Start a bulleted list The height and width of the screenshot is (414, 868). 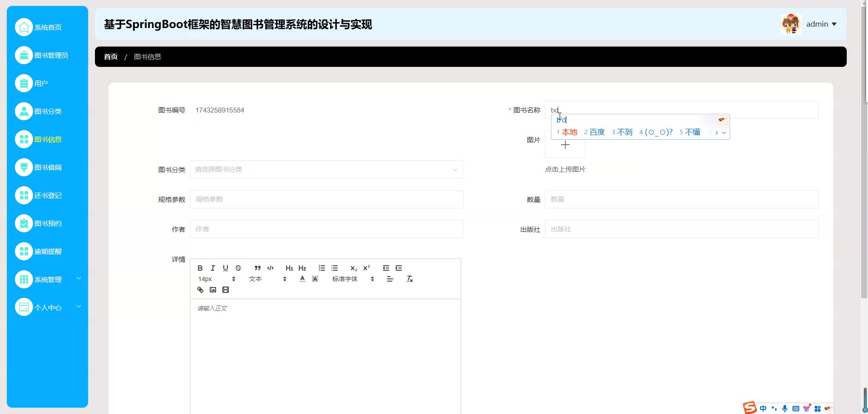coord(335,268)
